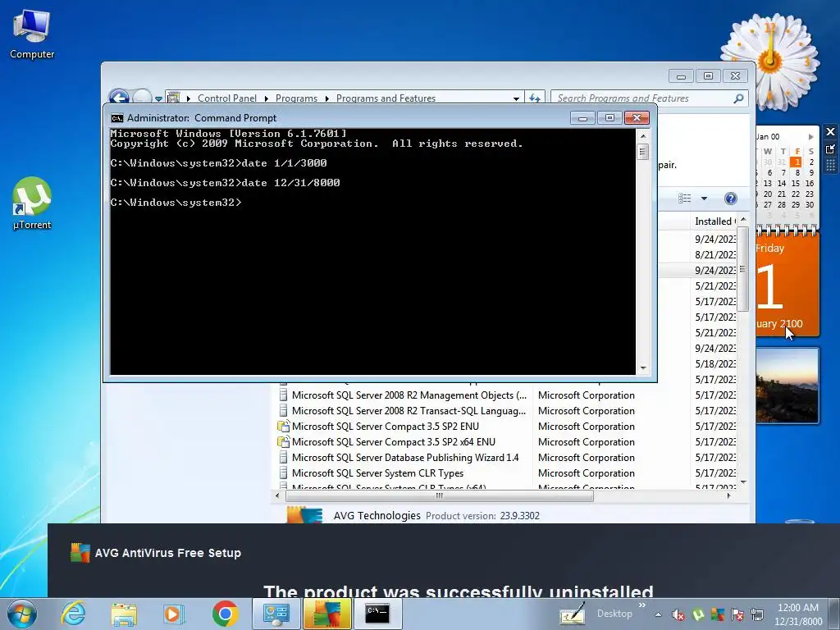
Task: Click the Command Prompt title bar icon
Action: (x=116, y=118)
